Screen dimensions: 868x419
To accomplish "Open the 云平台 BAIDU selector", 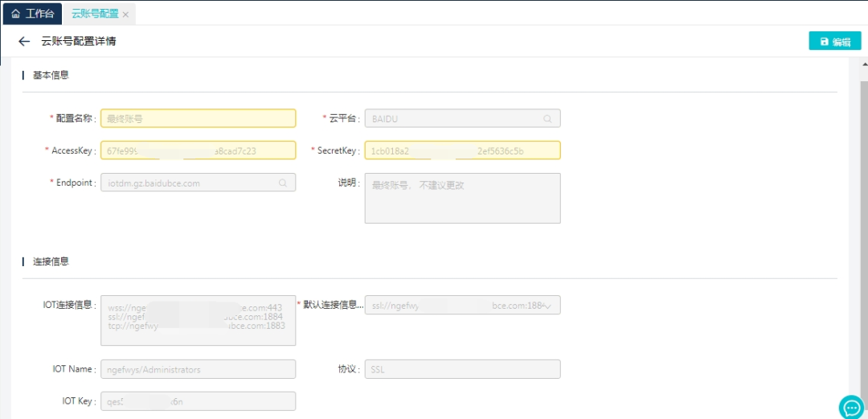I will pos(454,119).
